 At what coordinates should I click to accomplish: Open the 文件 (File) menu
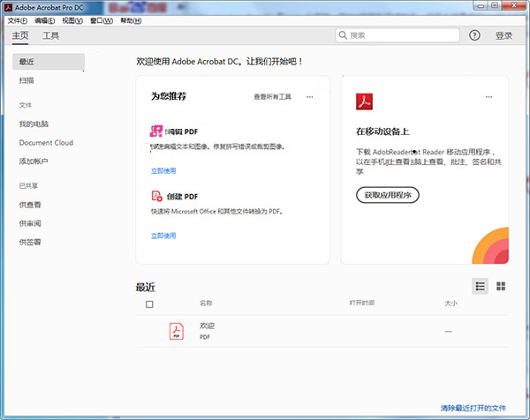click(x=18, y=21)
